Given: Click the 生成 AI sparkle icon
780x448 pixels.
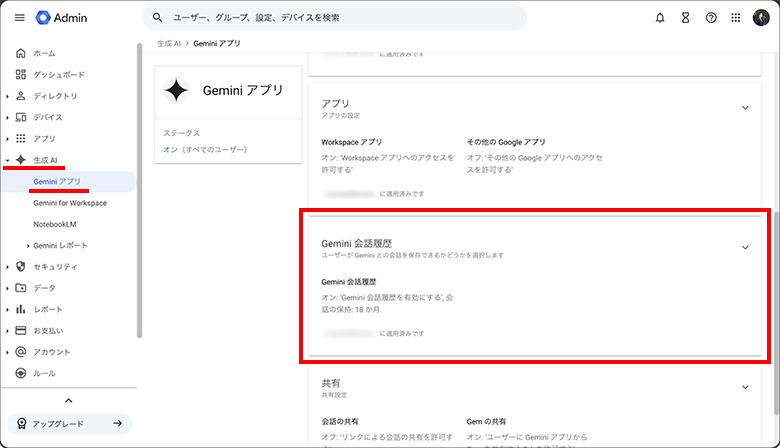Looking at the screenshot, I should (x=20, y=160).
